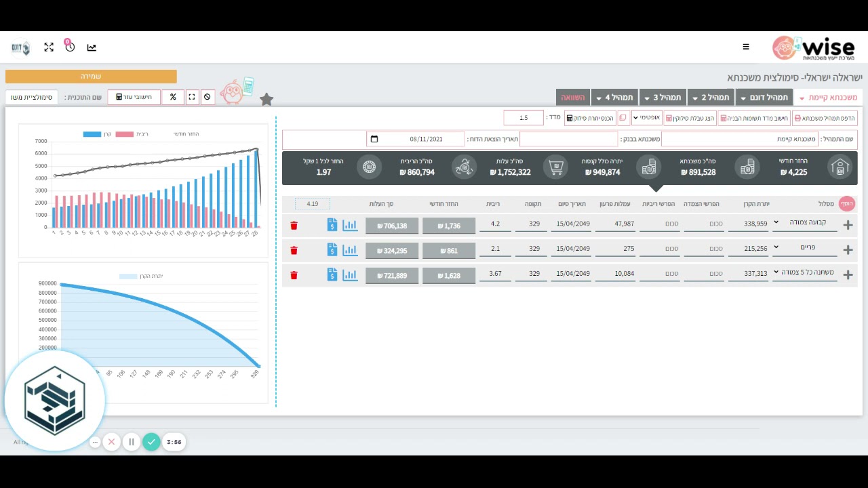Click the interest field 4.2
Screen dimensions: 868x488
click(495, 224)
